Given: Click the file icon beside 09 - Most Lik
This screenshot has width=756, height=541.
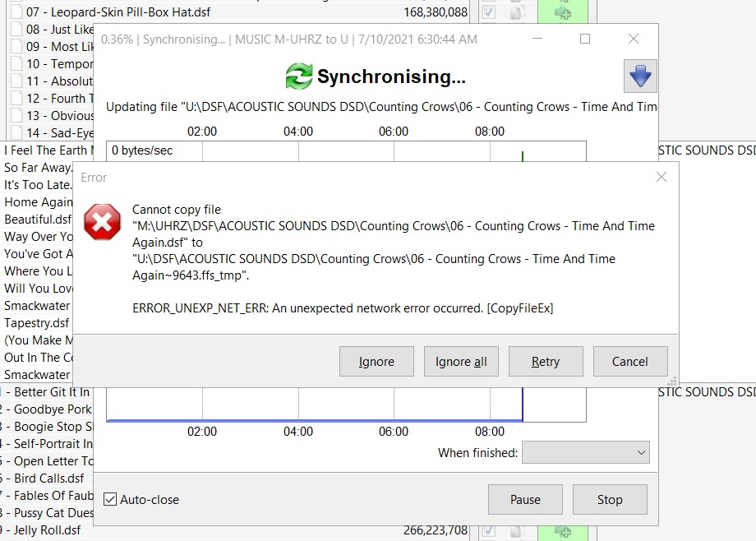Looking at the screenshot, I should click(17, 47).
